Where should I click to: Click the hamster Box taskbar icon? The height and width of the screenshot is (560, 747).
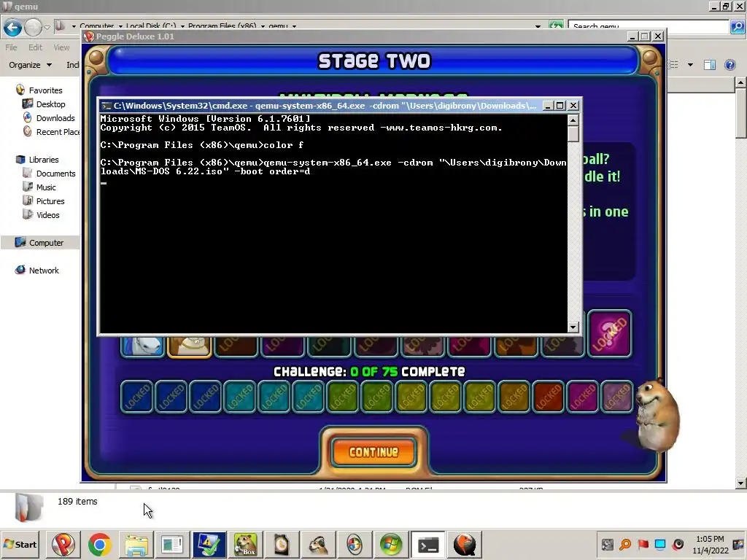245,544
